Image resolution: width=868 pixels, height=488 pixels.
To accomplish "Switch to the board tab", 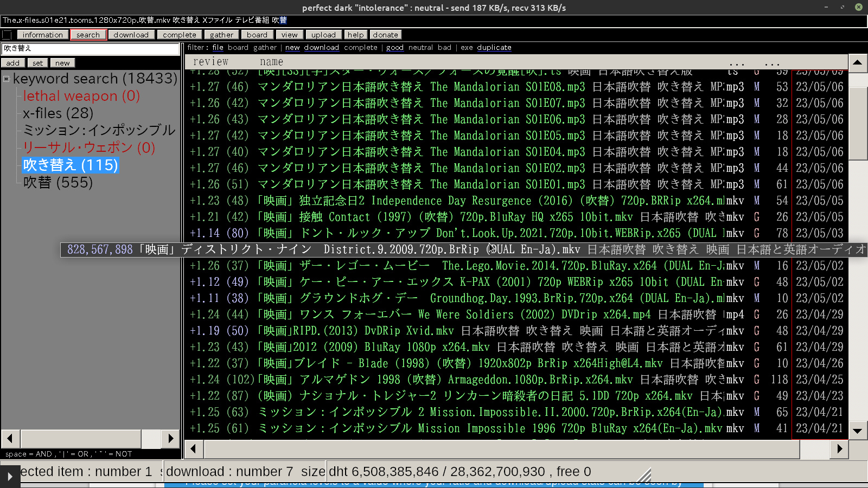I will [257, 35].
